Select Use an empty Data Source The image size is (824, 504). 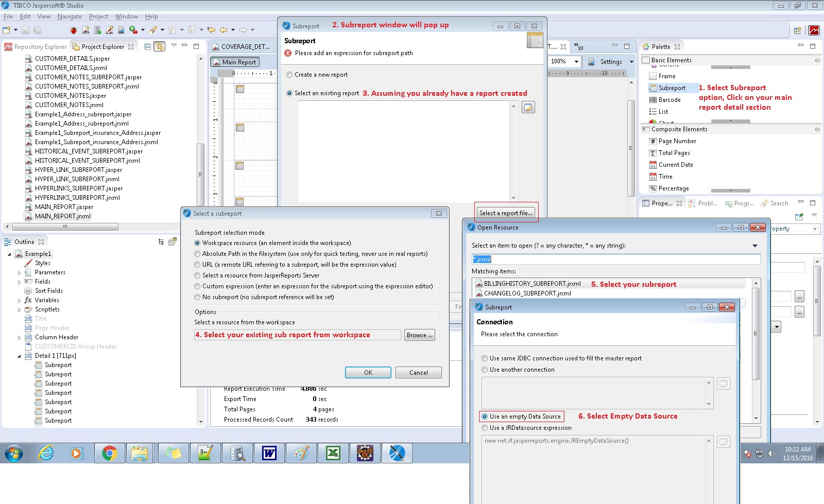coord(521,416)
